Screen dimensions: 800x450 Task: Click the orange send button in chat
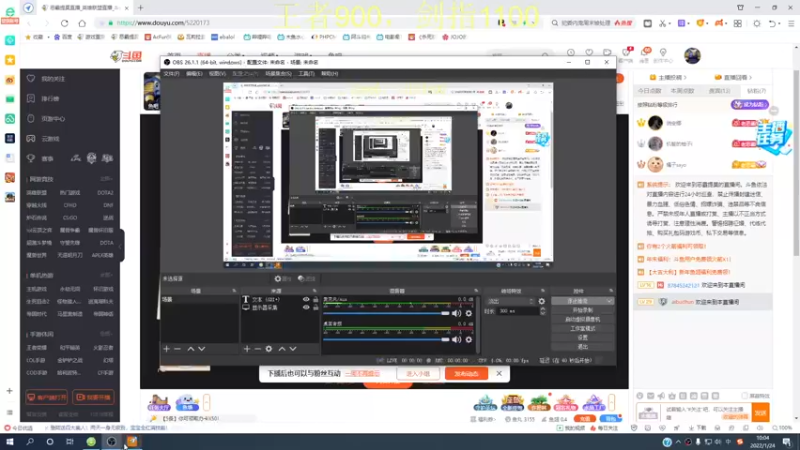coord(761,412)
